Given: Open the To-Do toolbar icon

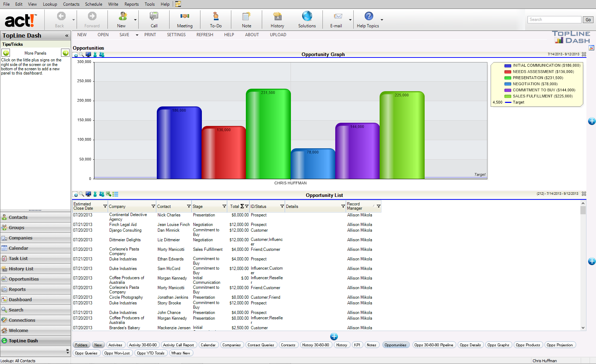Looking at the screenshot, I should [x=215, y=16].
